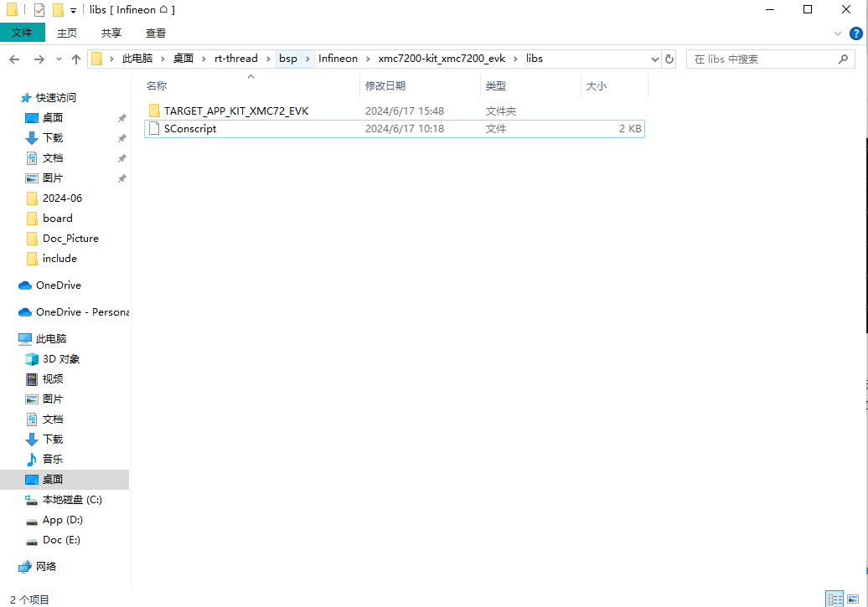The image size is (868, 607).
Task: Customize quick access toolbar dropdown
Action: (73, 10)
